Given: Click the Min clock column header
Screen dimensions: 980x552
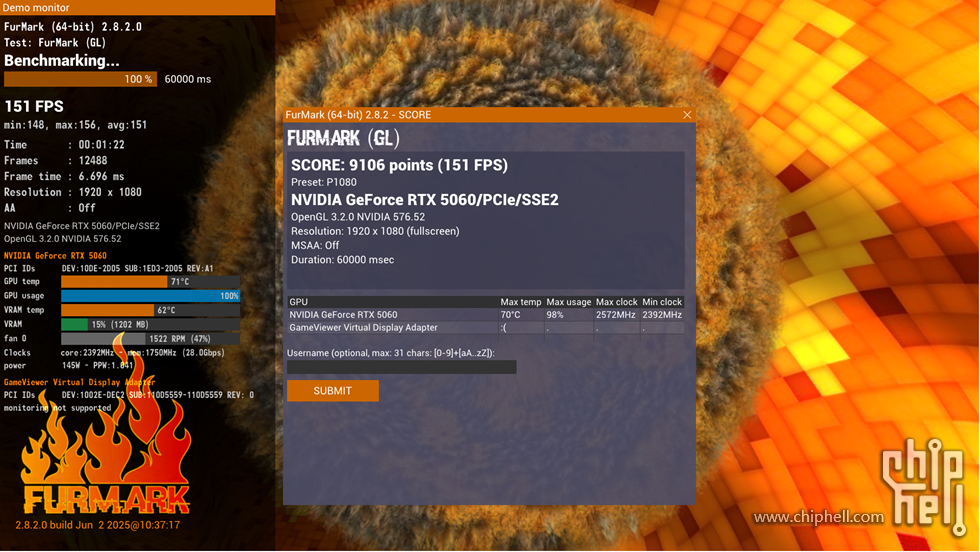Looking at the screenshot, I should tap(662, 302).
